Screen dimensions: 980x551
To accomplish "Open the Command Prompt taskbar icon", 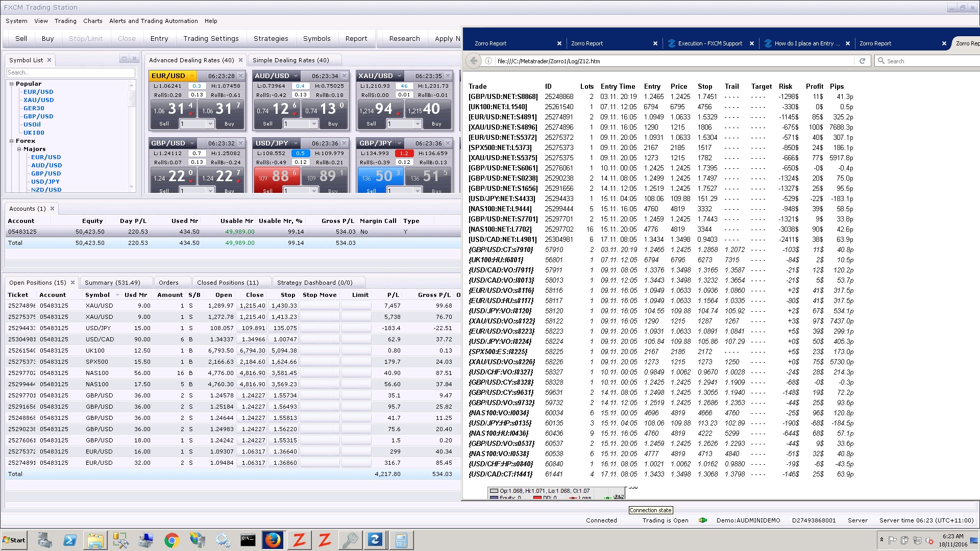I will (x=248, y=540).
